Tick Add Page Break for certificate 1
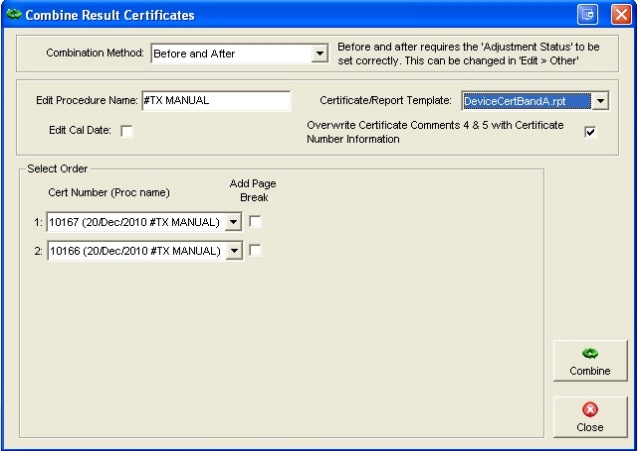 pyautogui.click(x=255, y=222)
